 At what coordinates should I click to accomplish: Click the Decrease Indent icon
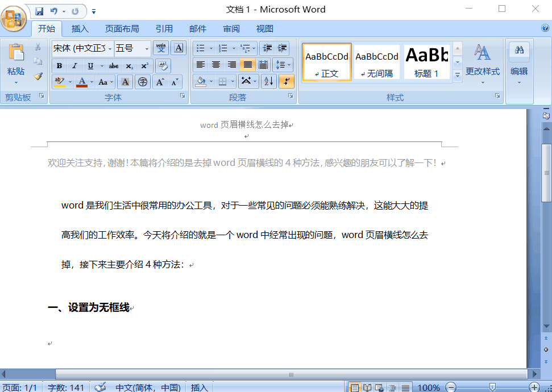click(268, 48)
